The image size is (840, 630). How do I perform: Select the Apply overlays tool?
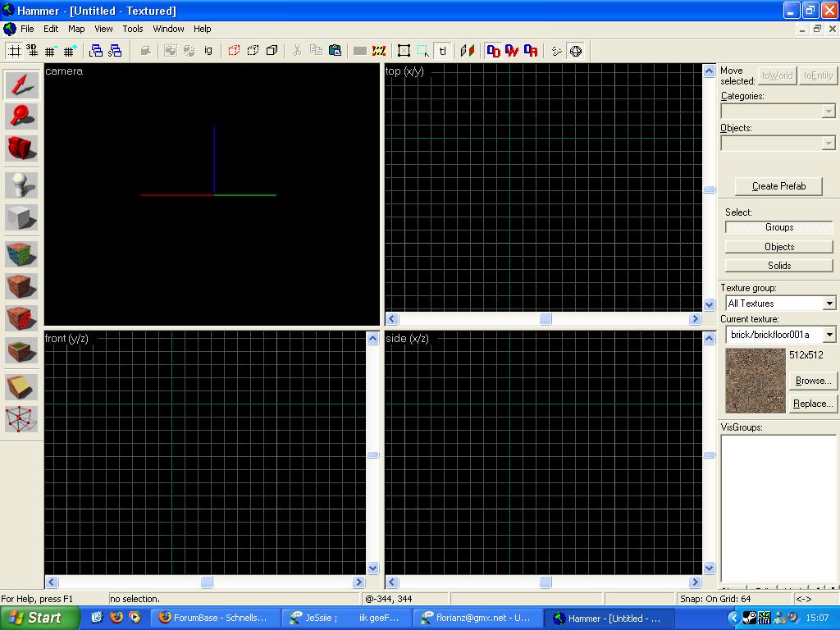tap(21, 350)
